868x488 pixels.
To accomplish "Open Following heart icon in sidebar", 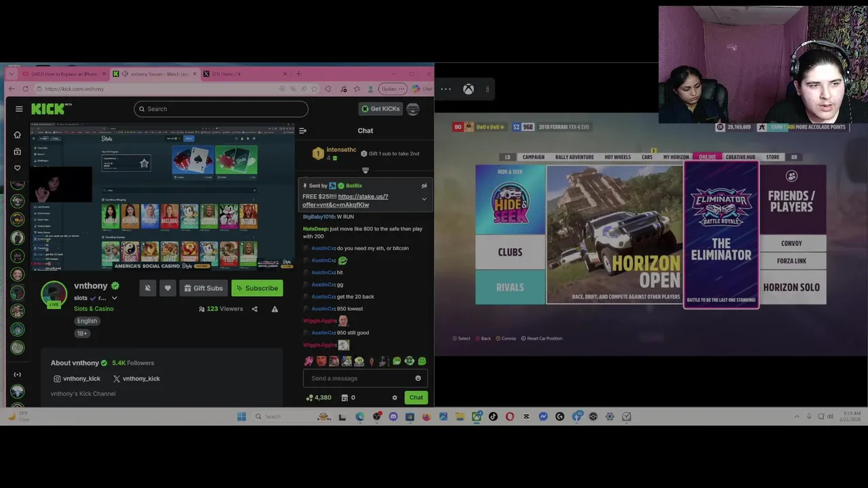I will point(18,168).
